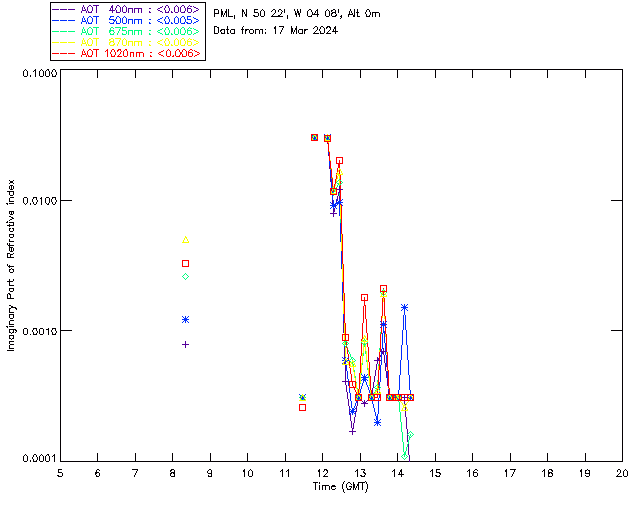Click x-axis tick label 15
The image size is (640, 512).
click(x=435, y=473)
